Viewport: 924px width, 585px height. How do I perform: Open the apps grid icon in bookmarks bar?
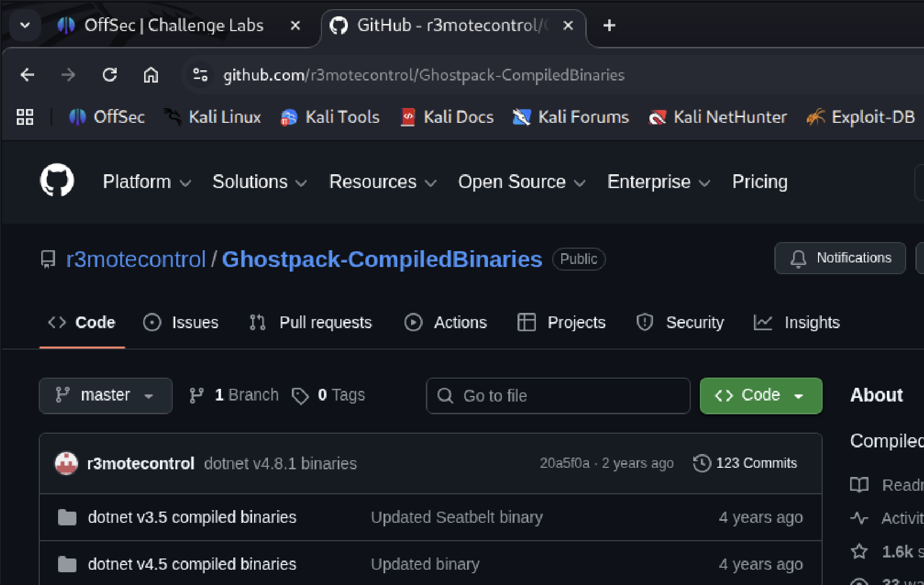tap(25, 117)
